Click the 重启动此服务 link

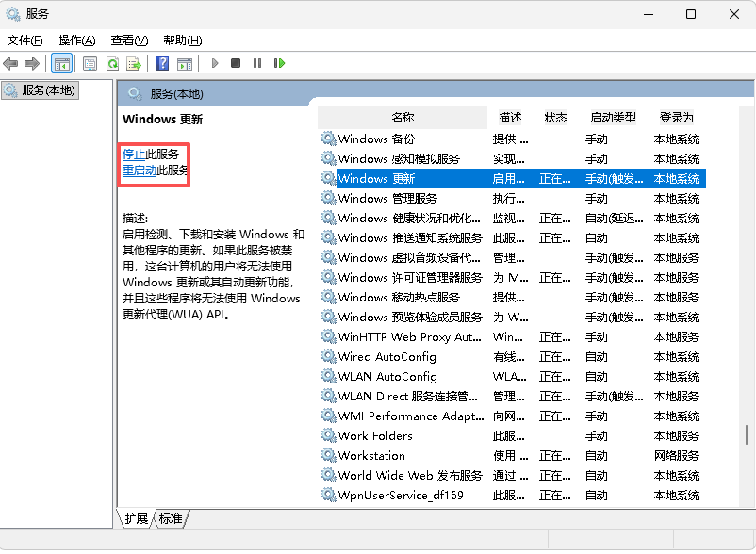click(x=152, y=171)
